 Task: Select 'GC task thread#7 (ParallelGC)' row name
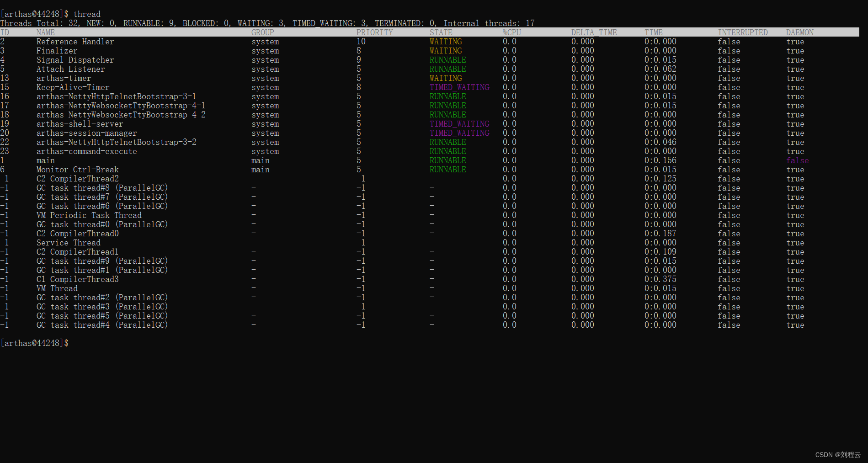point(102,197)
